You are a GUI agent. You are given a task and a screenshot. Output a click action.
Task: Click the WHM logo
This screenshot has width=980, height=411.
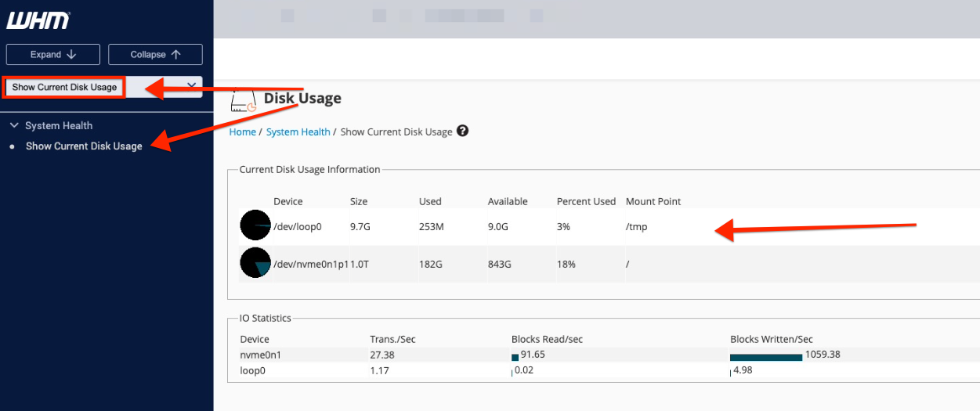tap(38, 20)
